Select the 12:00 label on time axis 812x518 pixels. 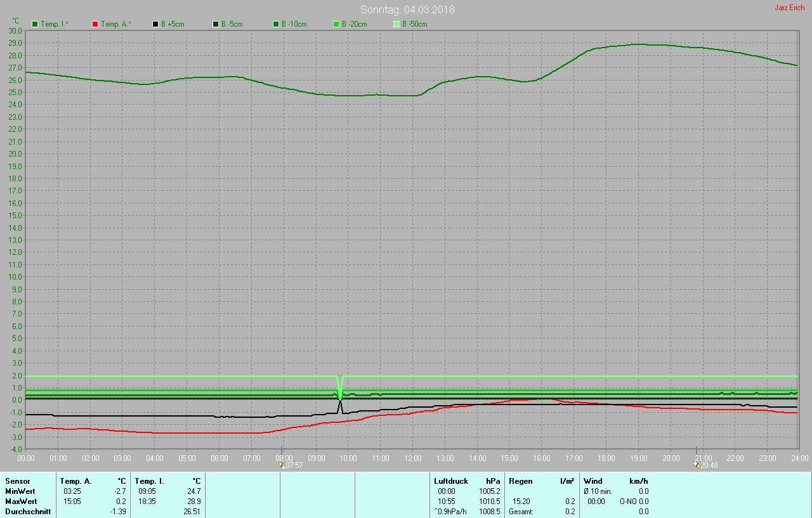coord(413,458)
